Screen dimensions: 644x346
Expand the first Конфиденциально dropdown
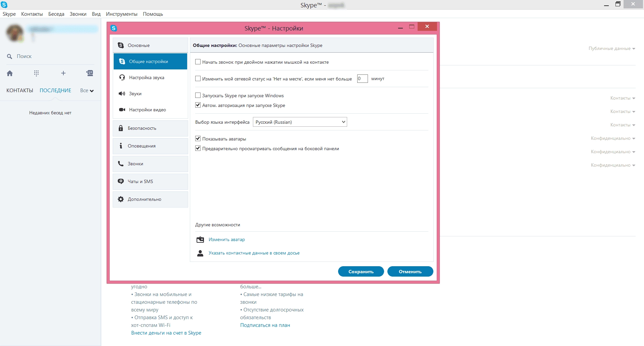613,138
